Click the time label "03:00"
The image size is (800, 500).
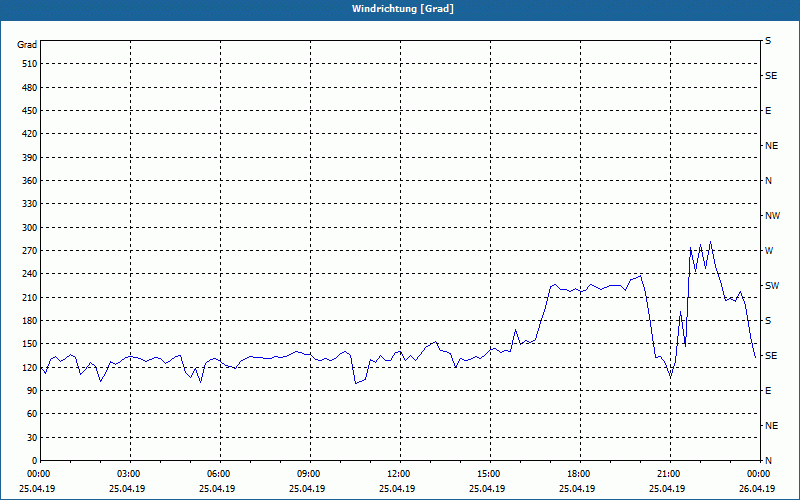[x=128, y=474]
